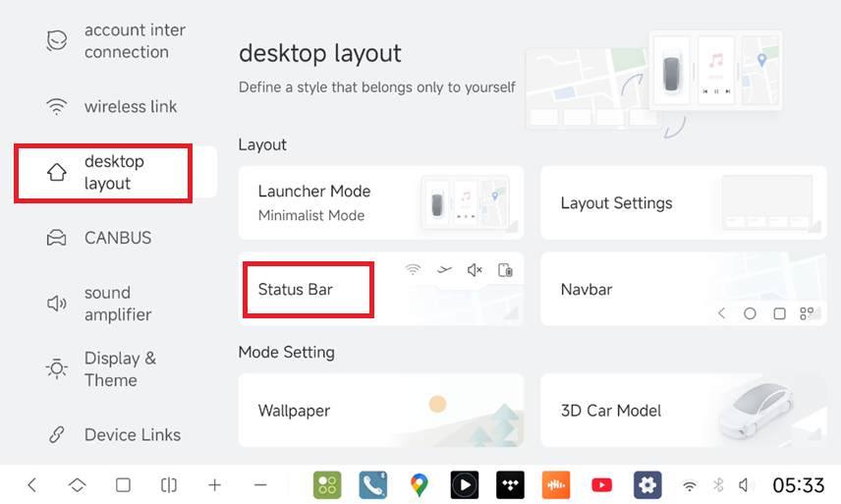Image resolution: width=841 pixels, height=504 pixels.
Task: Tap the back arrow in the navigation bar
Action: [32, 484]
